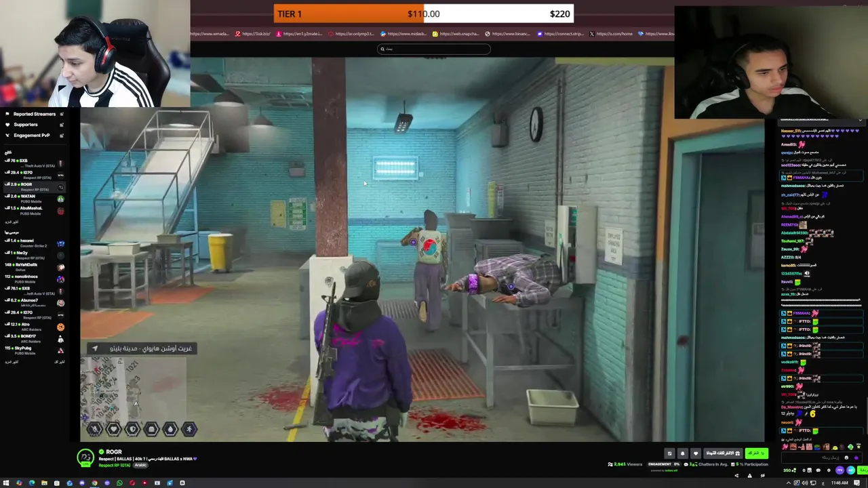Click the icon right of warning triangle
This screenshot has height=488, width=868.
point(763,476)
